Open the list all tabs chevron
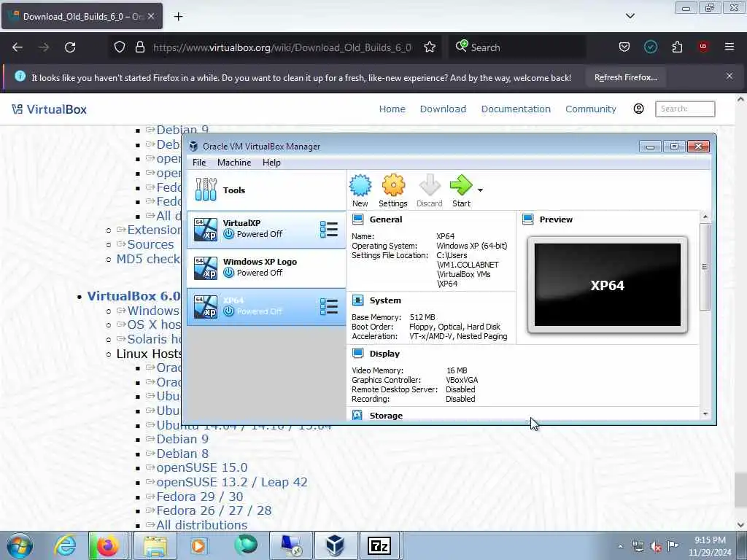Viewport: 747px width, 560px height. click(x=630, y=16)
